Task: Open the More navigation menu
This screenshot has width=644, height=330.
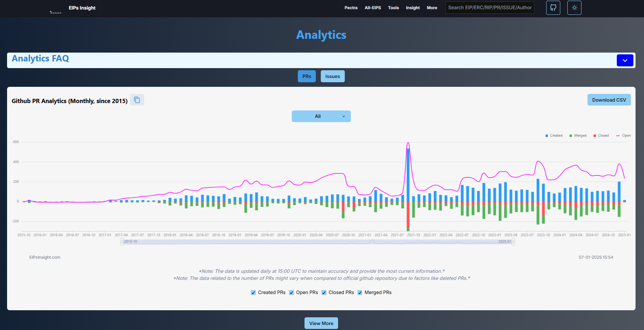Action: click(432, 8)
